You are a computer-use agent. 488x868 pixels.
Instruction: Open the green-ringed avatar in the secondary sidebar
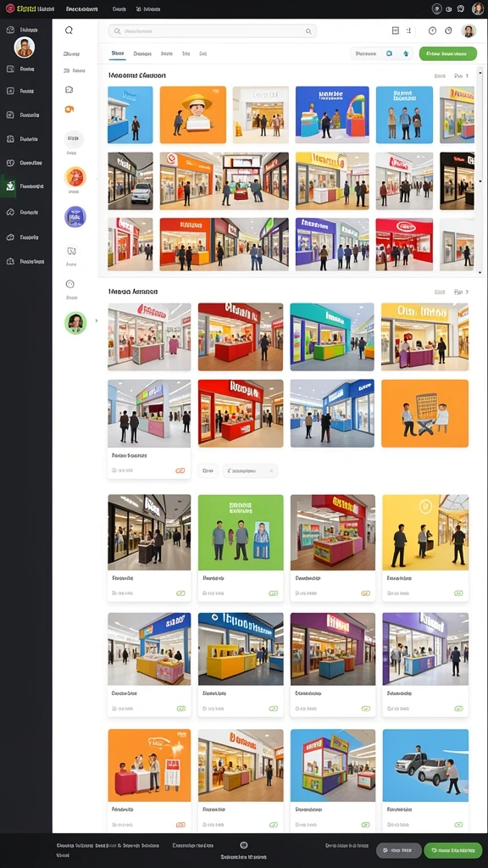coord(75,323)
